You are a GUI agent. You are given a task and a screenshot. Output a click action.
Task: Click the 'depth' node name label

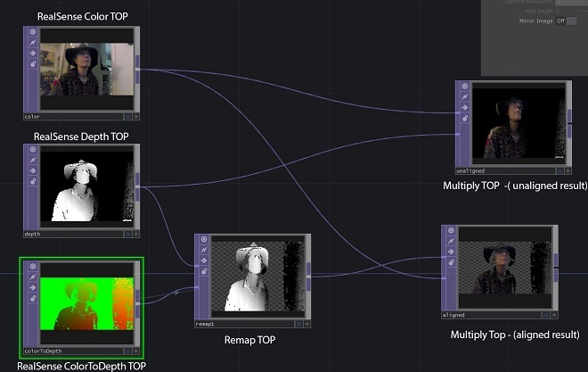click(x=32, y=234)
